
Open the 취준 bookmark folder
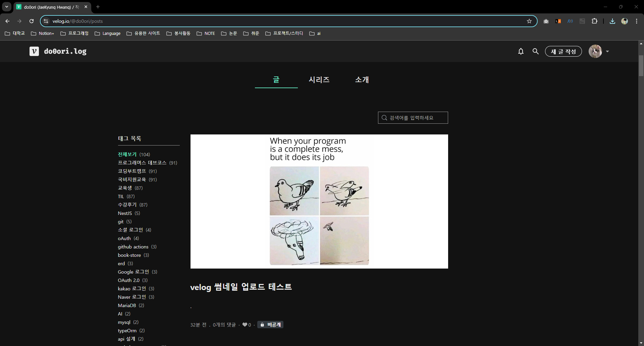(x=251, y=34)
